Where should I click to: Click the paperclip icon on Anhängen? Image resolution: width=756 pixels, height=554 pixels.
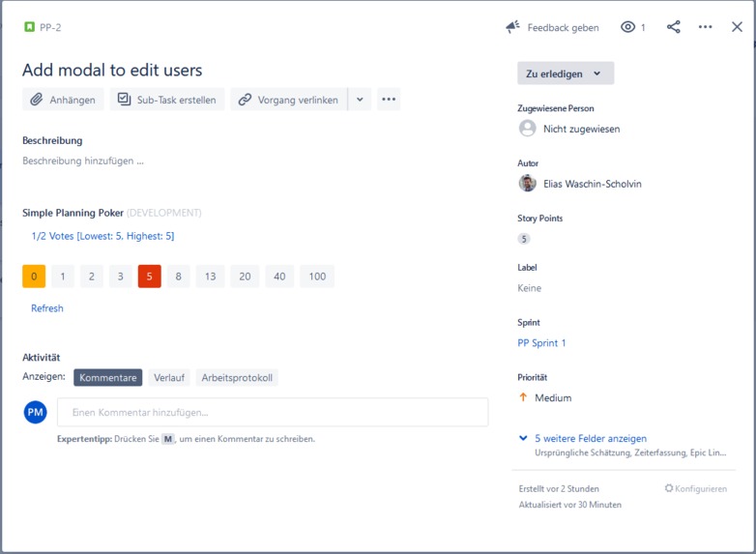[37, 100]
